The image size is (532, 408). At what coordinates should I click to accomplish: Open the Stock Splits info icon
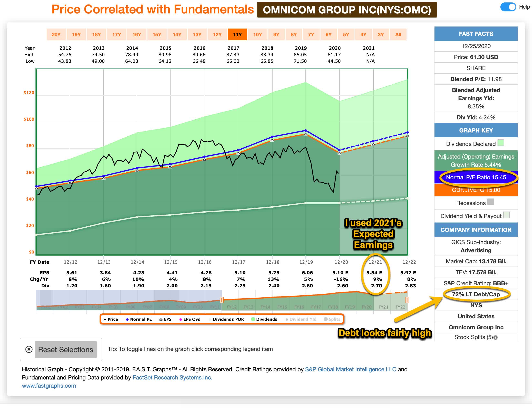(496, 337)
